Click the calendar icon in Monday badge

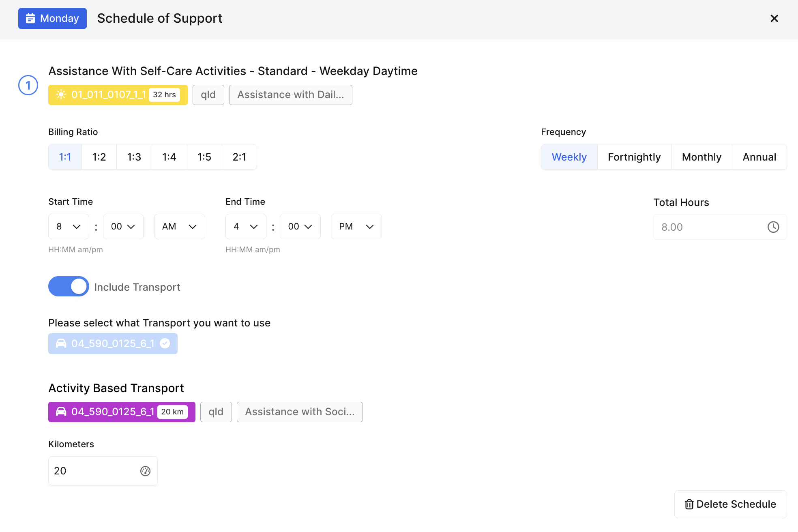[x=30, y=18]
